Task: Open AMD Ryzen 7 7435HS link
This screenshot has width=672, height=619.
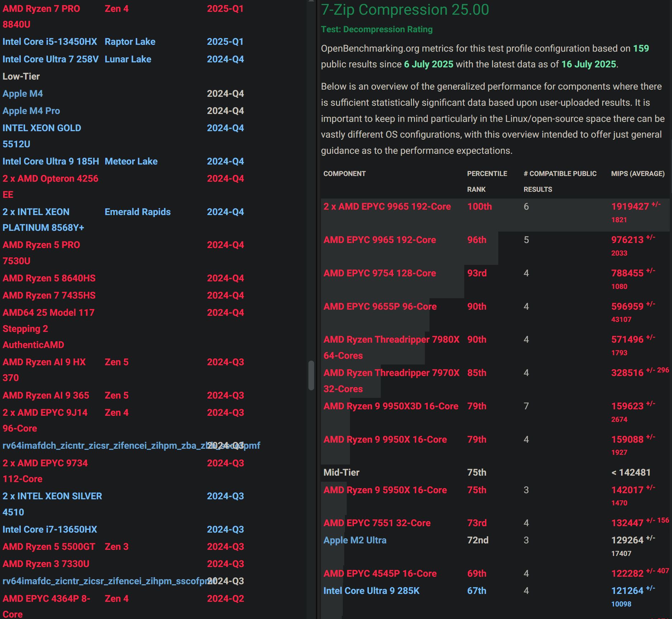Action: click(49, 295)
